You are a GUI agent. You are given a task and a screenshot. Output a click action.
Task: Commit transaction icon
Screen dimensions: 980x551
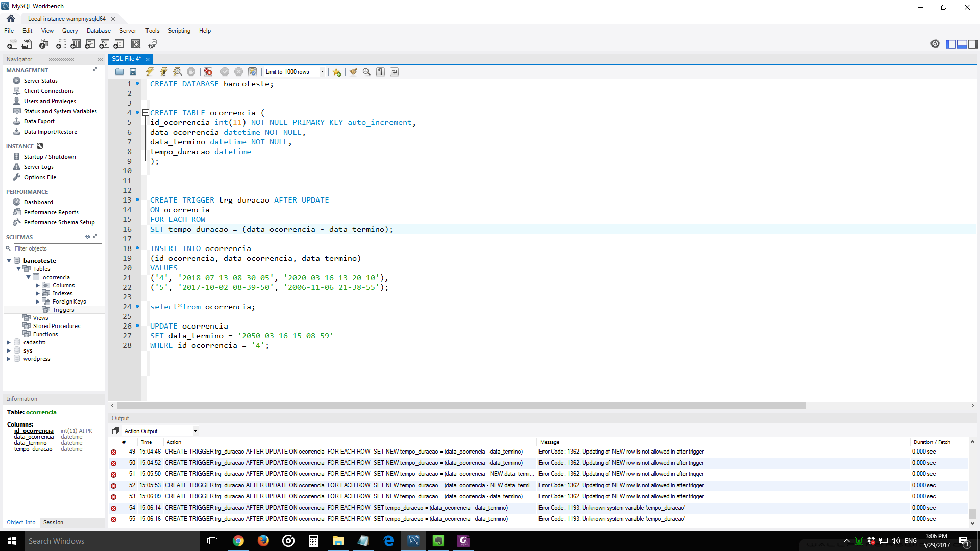click(225, 72)
